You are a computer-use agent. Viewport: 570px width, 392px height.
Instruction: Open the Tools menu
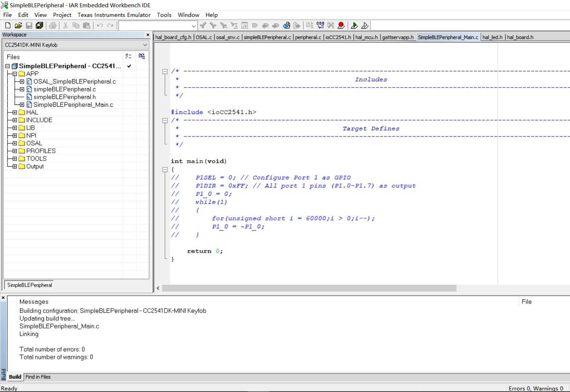click(164, 15)
